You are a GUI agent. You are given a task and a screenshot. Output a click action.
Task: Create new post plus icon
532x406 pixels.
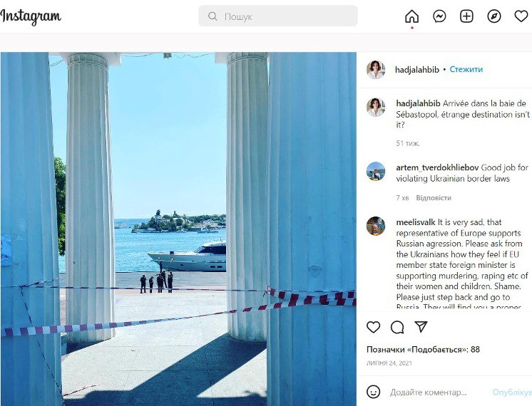(x=466, y=16)
